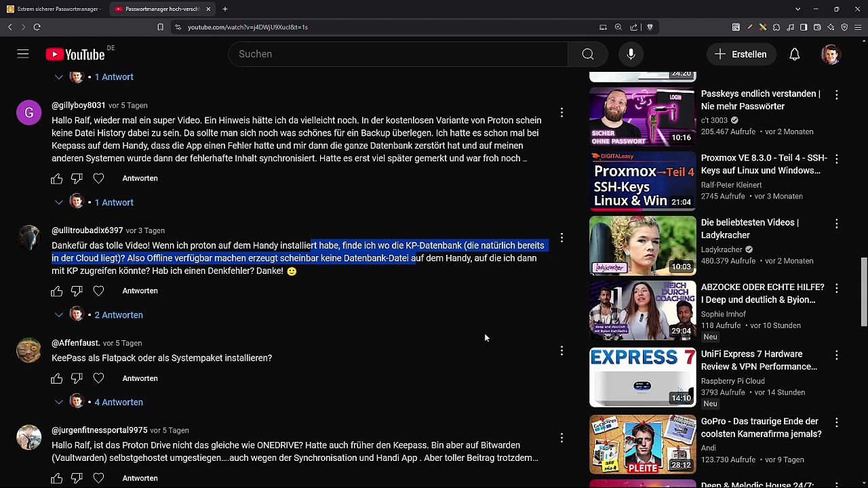Open the more menu for Passkeys video

(836, 95)
